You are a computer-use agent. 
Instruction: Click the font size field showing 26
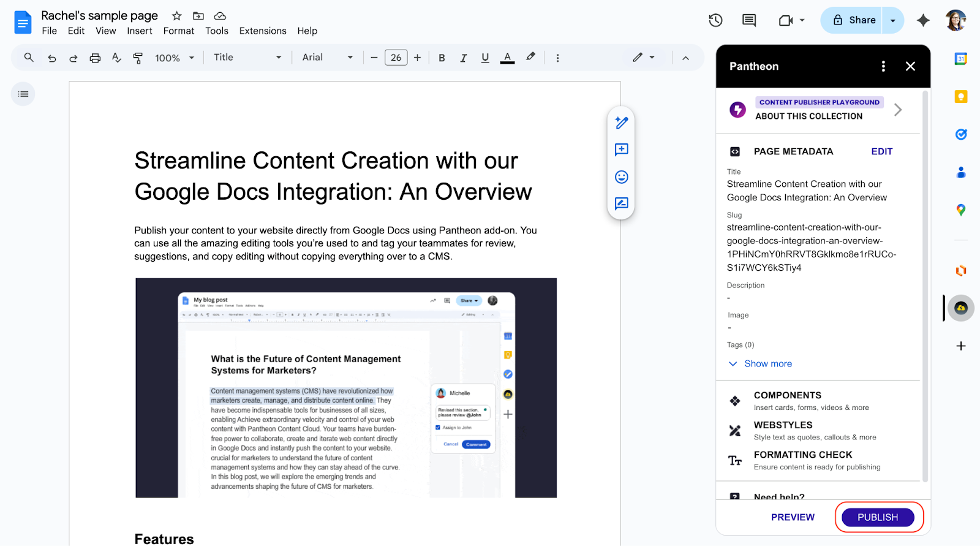pyautogui.click(x=396, y=58)
